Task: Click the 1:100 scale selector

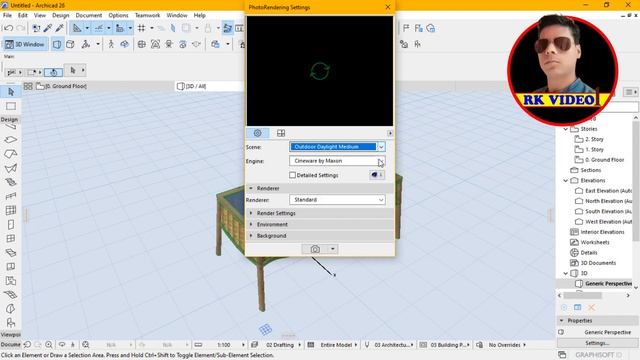Action: (224, 345)
